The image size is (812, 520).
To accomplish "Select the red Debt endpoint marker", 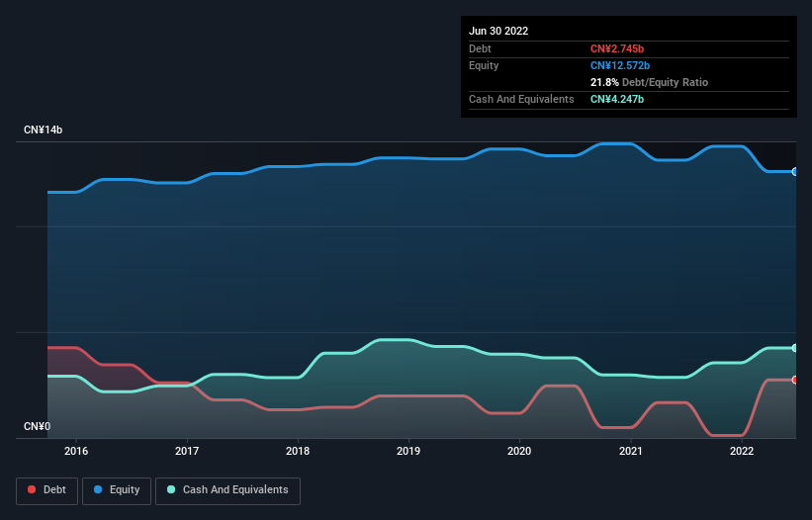I will 795,380.
